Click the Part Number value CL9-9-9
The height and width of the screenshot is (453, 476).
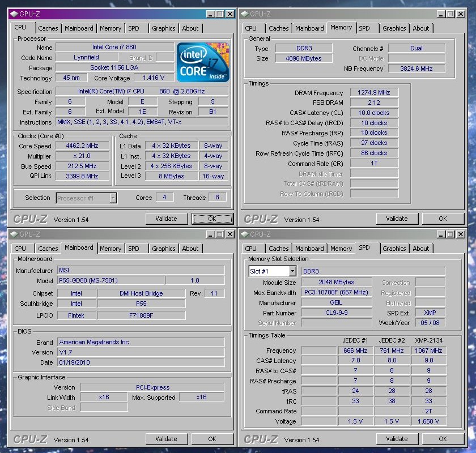pyautogui.click(x=337, y=313)
